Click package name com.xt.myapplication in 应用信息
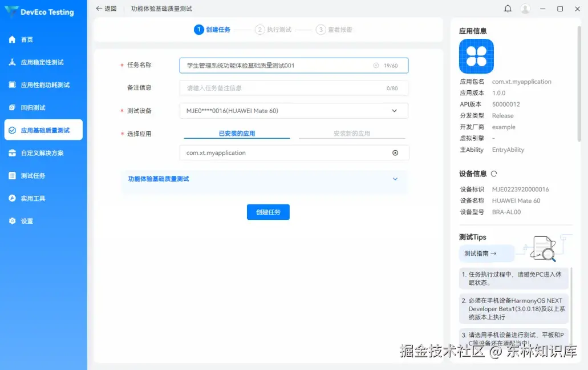The width and height of the screenshot is (588, 370). pyautogui.click(x=522, y=82)
